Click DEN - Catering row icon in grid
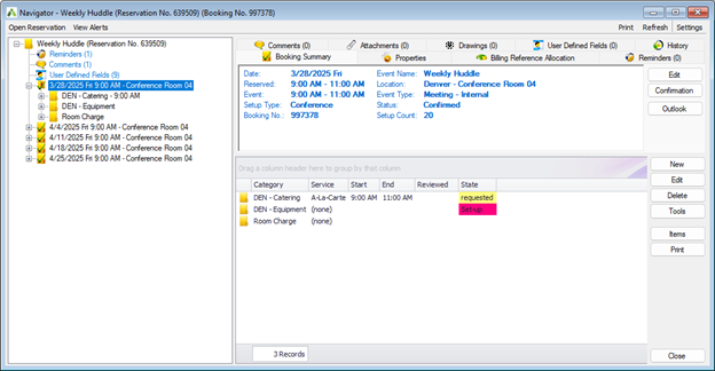The image size is (715, 371). [244, 198]
